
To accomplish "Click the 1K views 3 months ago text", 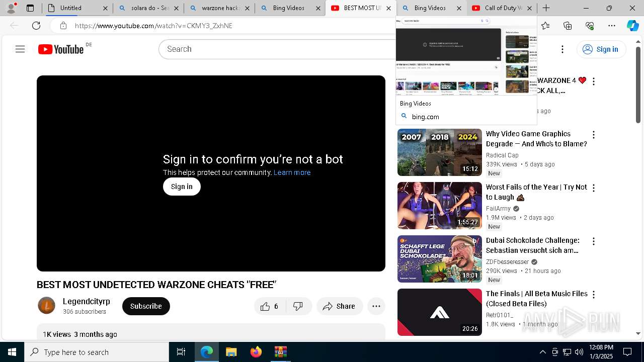I will (x=80, y=334).
